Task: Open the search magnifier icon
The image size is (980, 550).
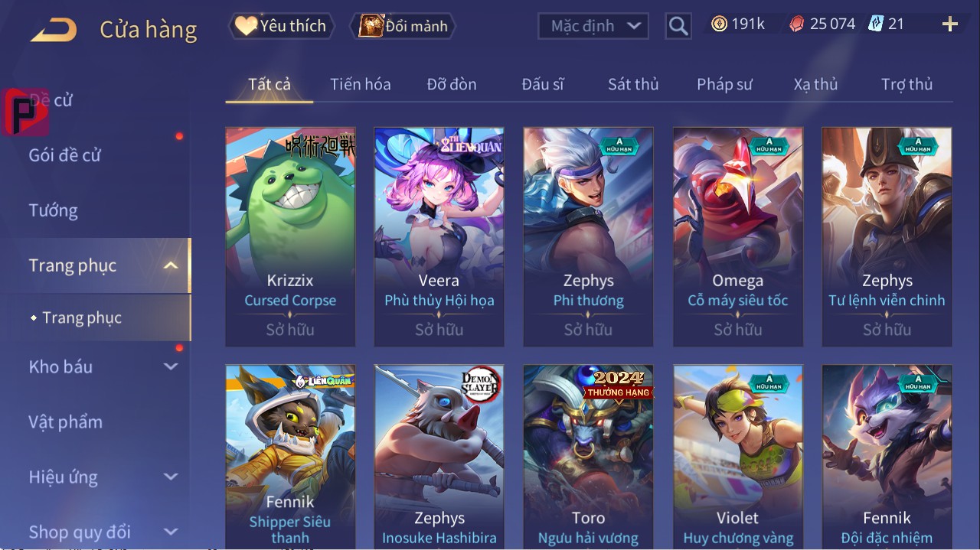Action: click(678, 26)
